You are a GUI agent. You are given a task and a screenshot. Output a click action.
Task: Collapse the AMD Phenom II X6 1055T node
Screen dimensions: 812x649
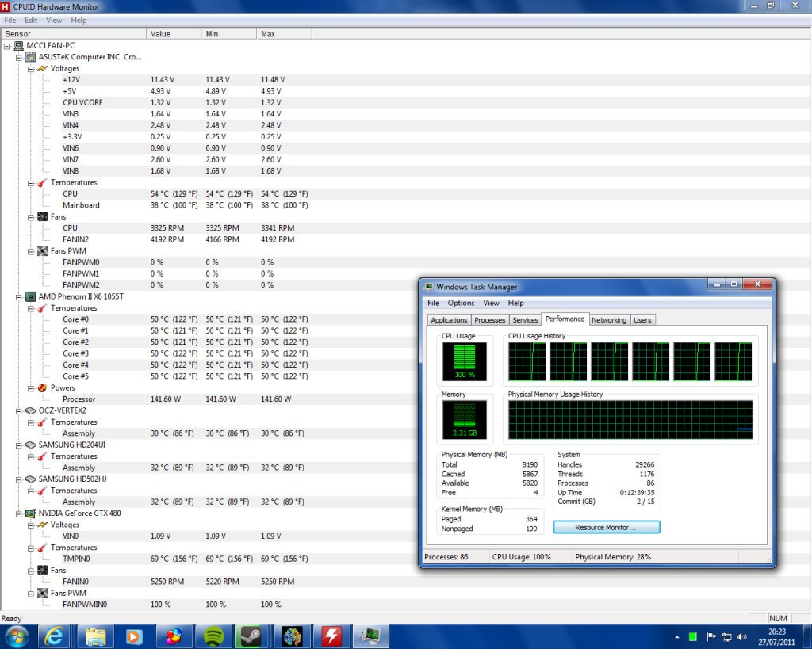coord(19,297)
